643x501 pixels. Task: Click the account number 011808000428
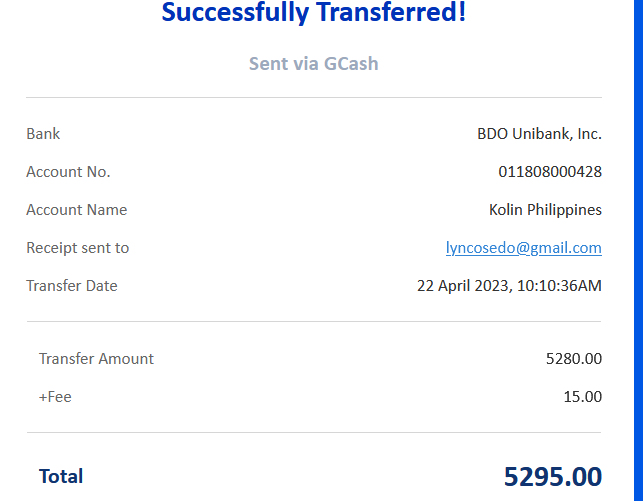(550, 172)
